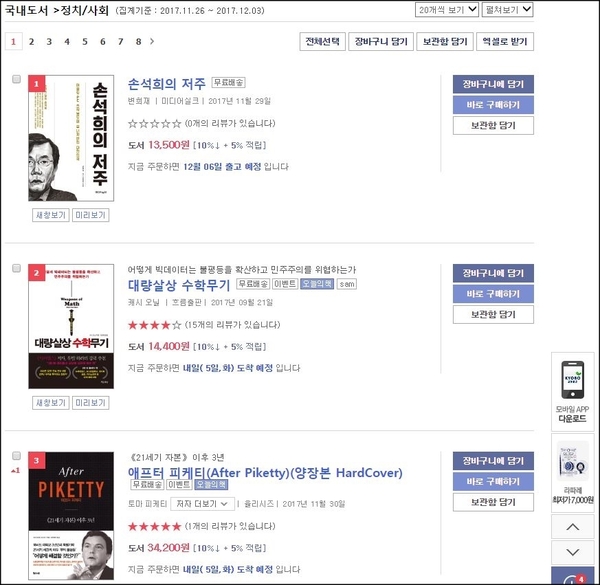Add 대량살상 수학무기 to cart
This screenshot has width=600, height=585.
pos(493,273)
